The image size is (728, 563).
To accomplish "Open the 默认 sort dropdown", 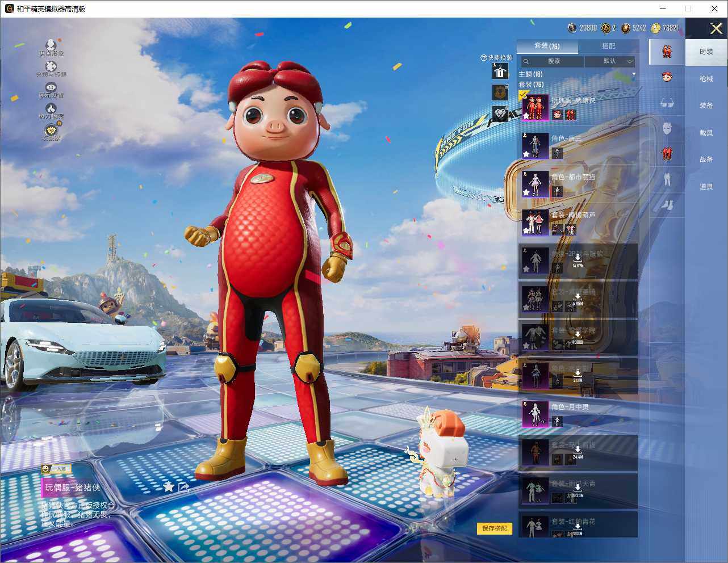I will coord(610,61).
